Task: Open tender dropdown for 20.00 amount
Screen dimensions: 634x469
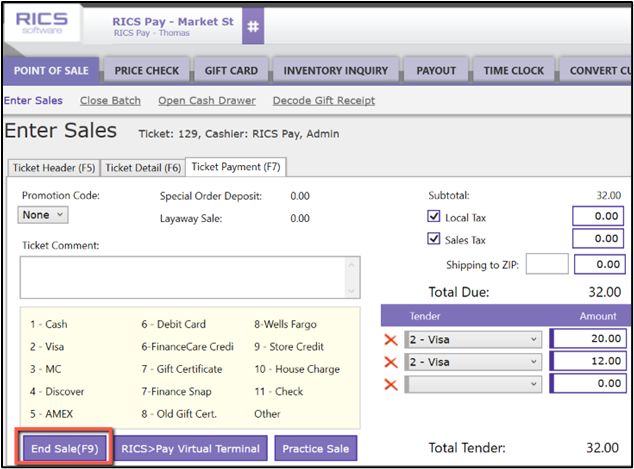Action: coord(473,339)
